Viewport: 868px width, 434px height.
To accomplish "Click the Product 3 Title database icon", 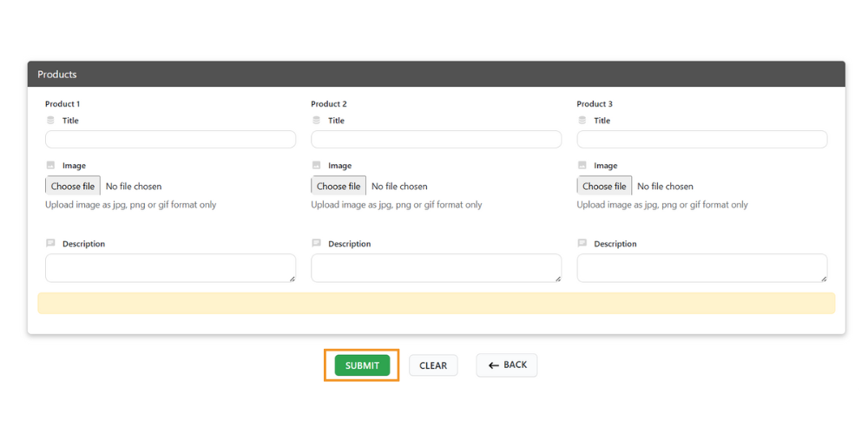I will (x=582, y=121).
